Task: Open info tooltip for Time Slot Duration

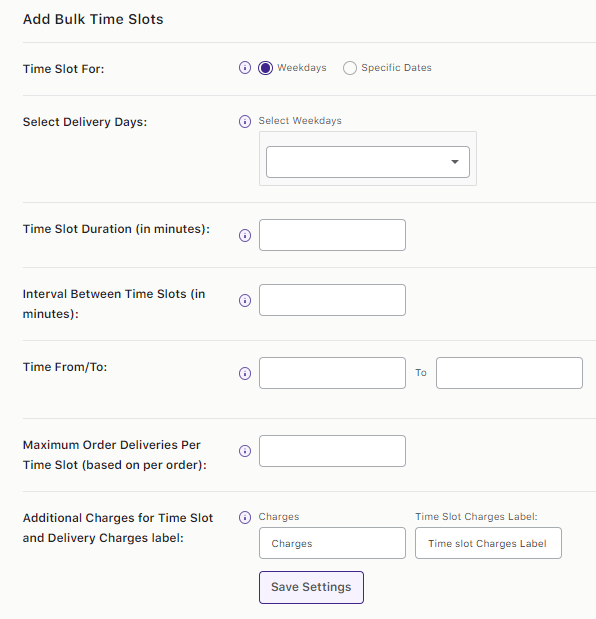Action: [245, 235]
